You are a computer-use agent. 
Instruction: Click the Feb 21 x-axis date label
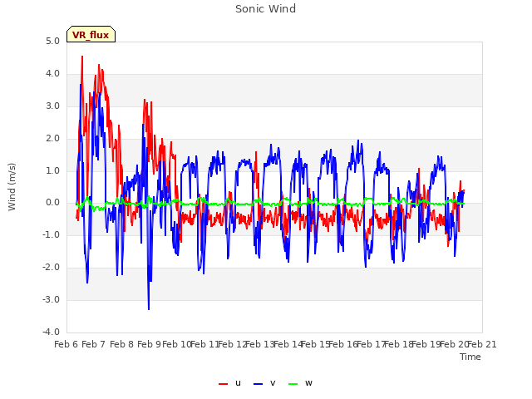click(482, 344)
